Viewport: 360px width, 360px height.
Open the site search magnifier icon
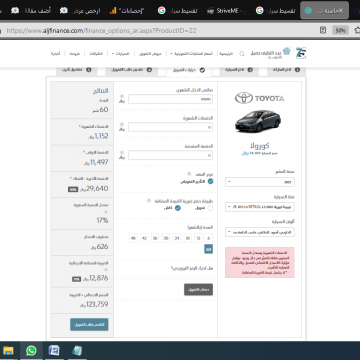point(242,54)
